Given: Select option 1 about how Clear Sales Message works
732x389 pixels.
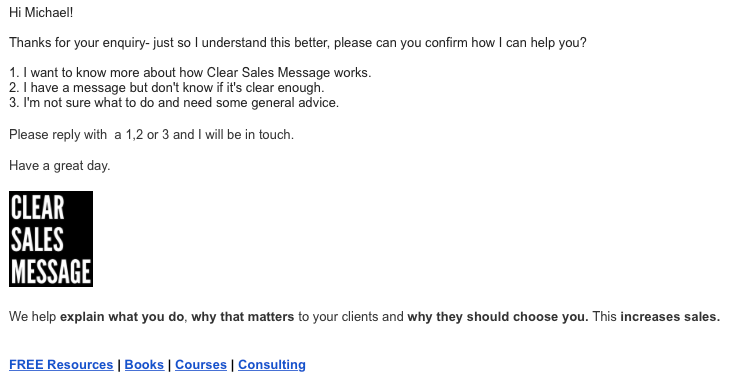Looking at the screenshot, I should [190, 73].
